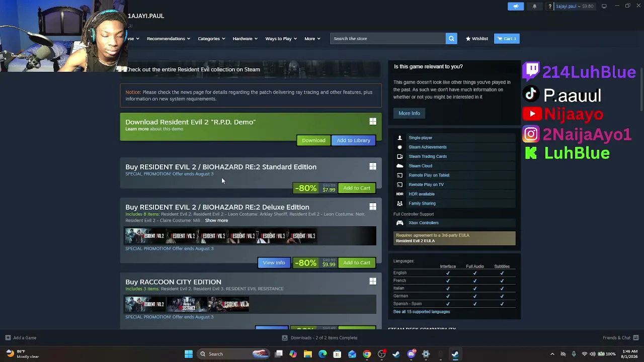This screenshot has height=362, width=644.
Task: Download the R.P.D. Demo
Action: [x=313, y=140]
